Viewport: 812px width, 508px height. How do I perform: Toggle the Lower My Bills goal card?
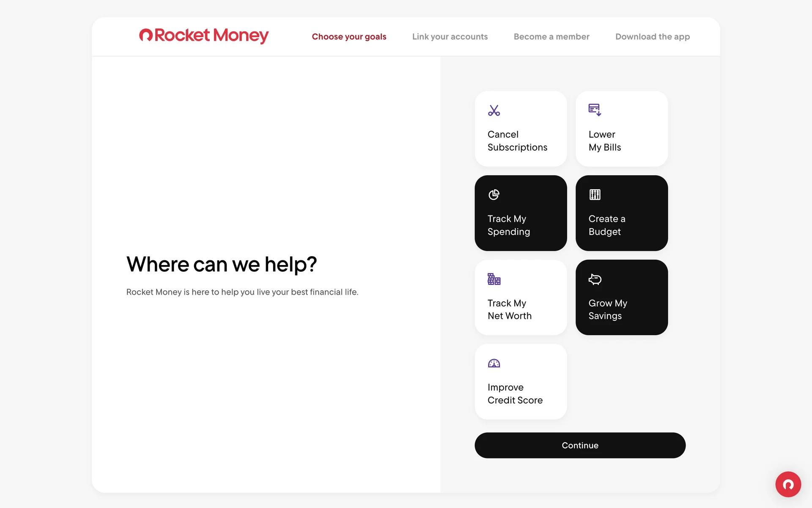click(x=621, y=129)
